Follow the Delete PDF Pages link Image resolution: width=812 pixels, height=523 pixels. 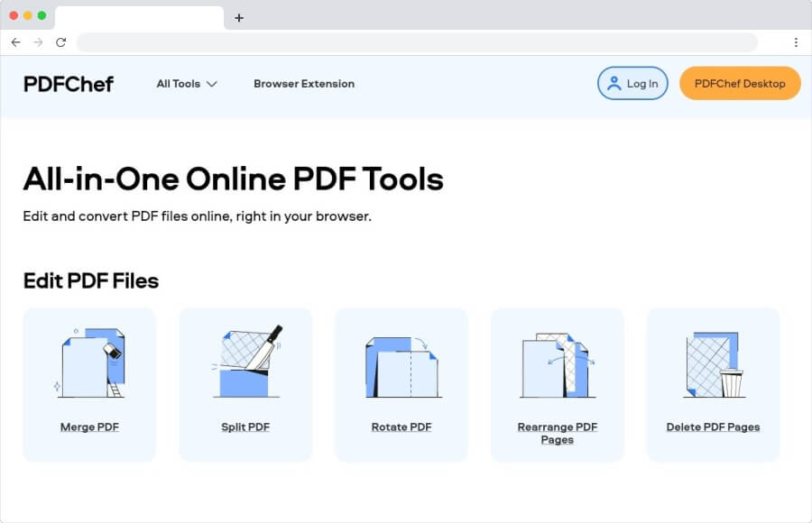(x=713, y=427)
